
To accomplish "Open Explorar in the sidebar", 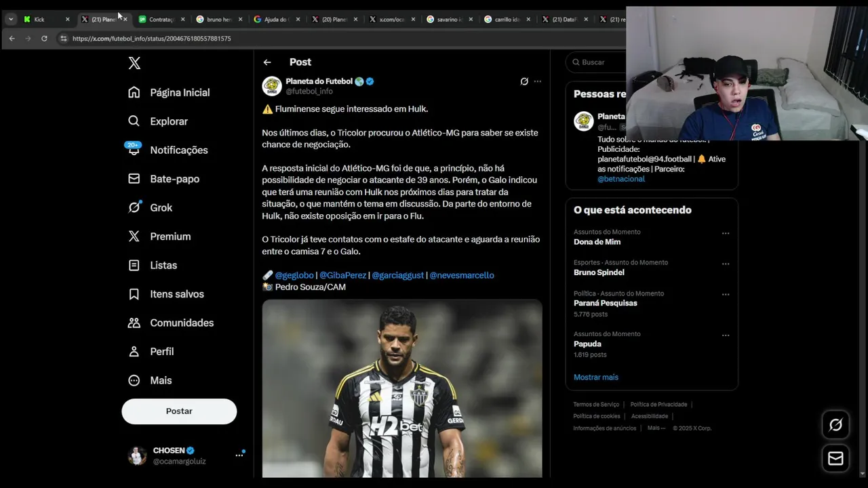I will (159, 121).
